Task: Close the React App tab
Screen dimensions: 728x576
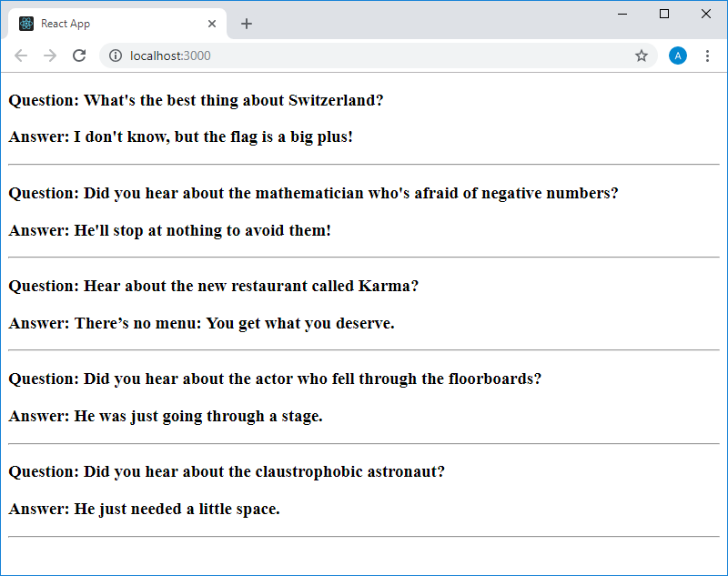Action: pyautogui.click(x=212, y=24)
